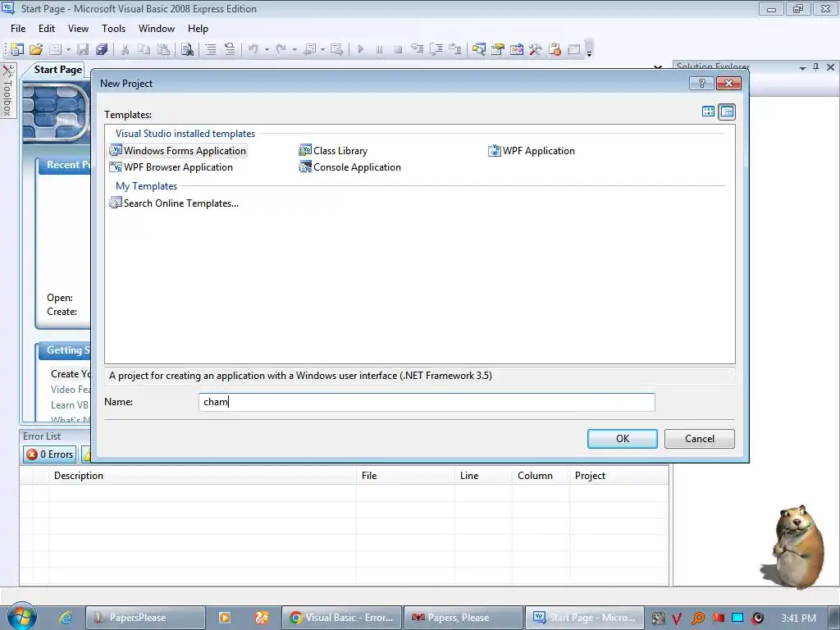Open the Add New Item dropdown arrow
840x630 pixels.
coord(68,50)
